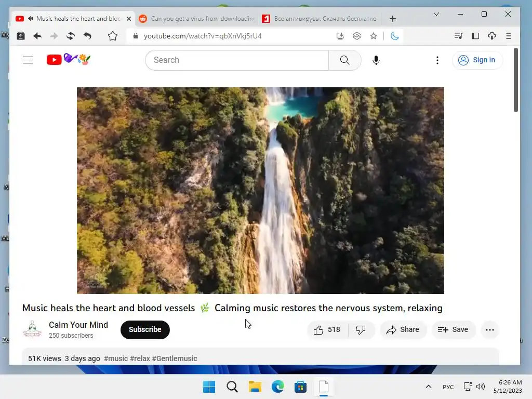Toggle the browser sidebar panel icon

(475, 36)
